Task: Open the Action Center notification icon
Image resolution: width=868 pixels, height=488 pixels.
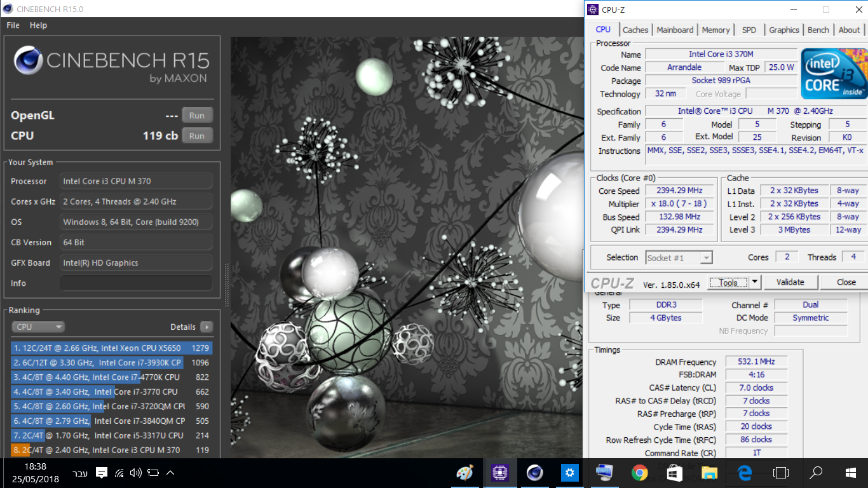Action: 102,473
